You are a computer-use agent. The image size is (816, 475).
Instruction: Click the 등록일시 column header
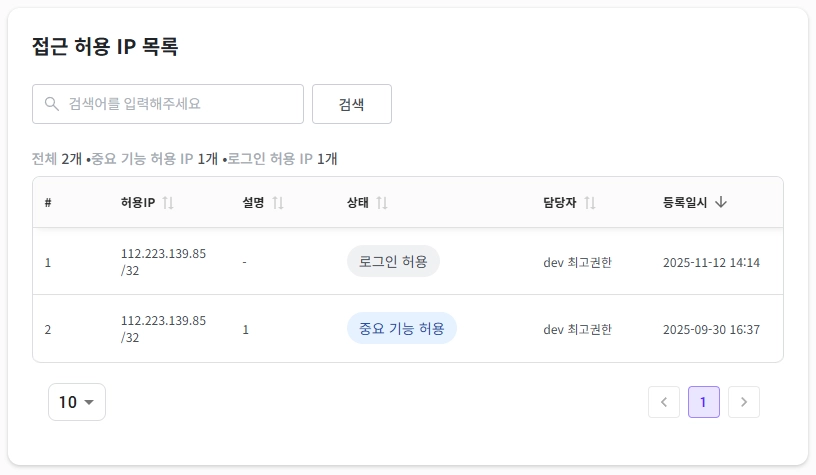685,202
